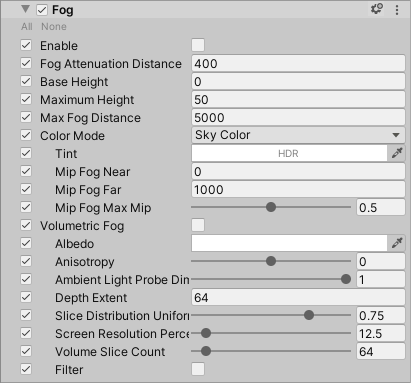Viewport: 411px width, 383px height.
Task: Enable the Volumetric Fog value checkbox
Action: pos(198,225)
